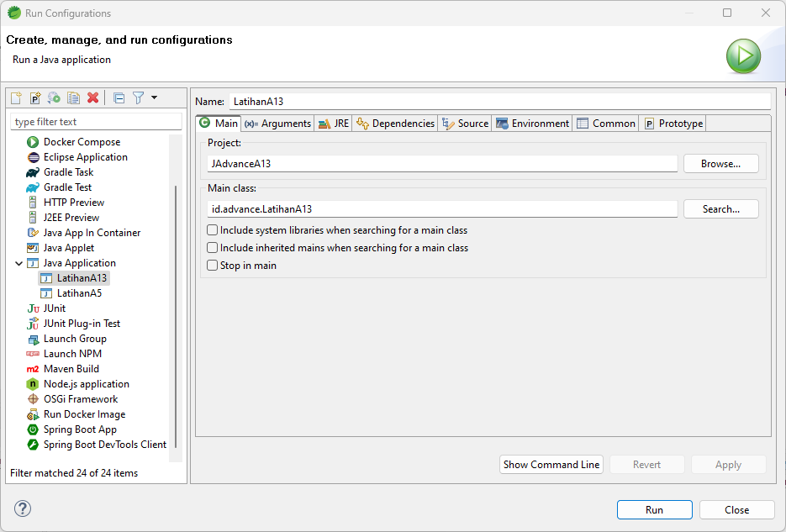Select the Spring Boot App icon
786x532 pixels.
[x=33, y=429]
